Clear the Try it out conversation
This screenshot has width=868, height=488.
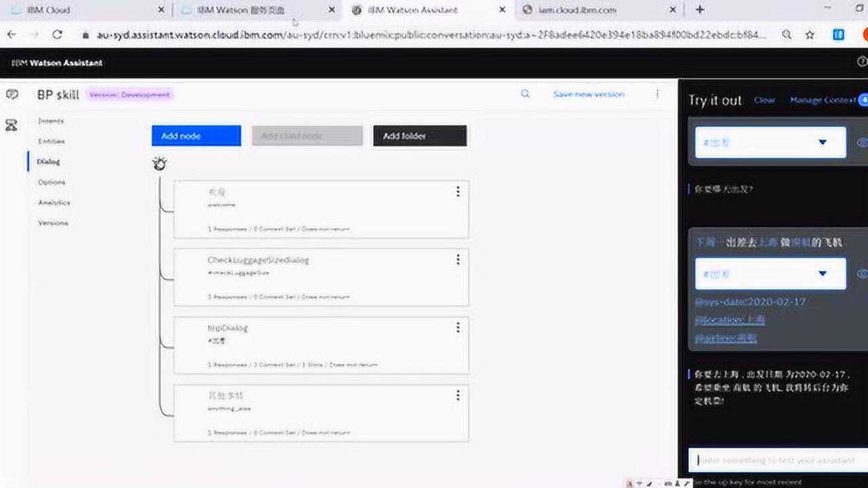(x=765, y=100)
